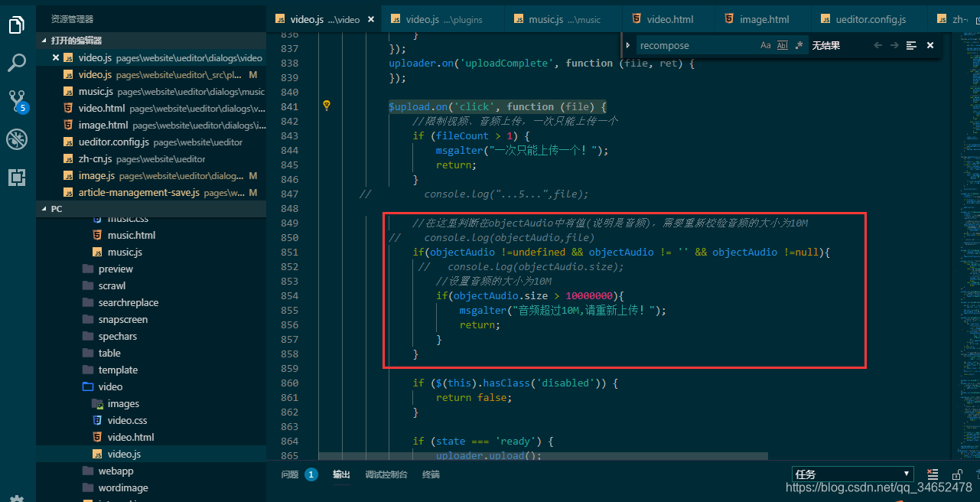Open the 输出 panel tab
Image resolution: width=980 pixels, height=502 pixels.
point(341,474)
